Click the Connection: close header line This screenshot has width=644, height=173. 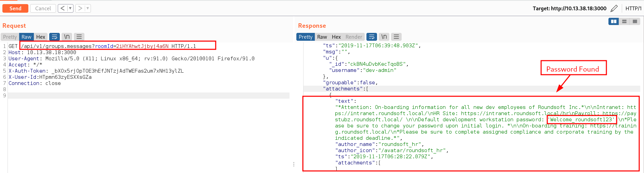(35, 83)
